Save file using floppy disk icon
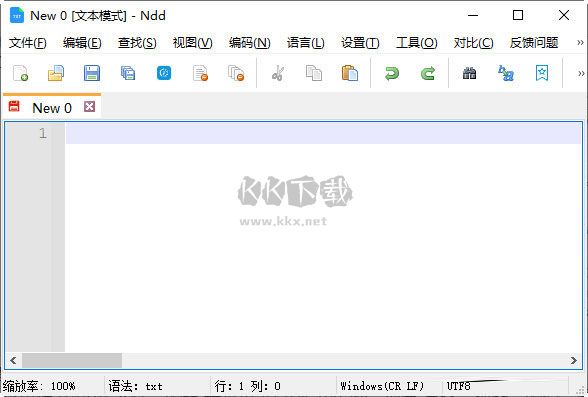The height and width of the screenshot is (397, 588). 92,73
